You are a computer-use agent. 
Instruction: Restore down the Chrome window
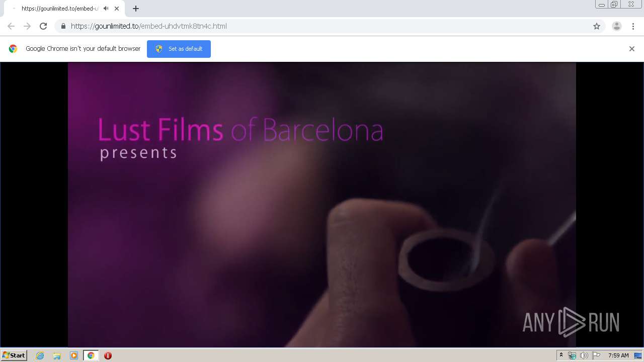tap(614, 5)
